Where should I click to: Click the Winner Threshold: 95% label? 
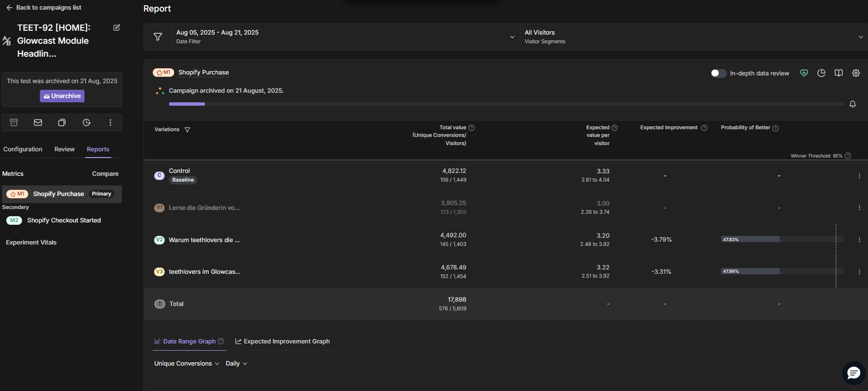[x=817, y=156]
